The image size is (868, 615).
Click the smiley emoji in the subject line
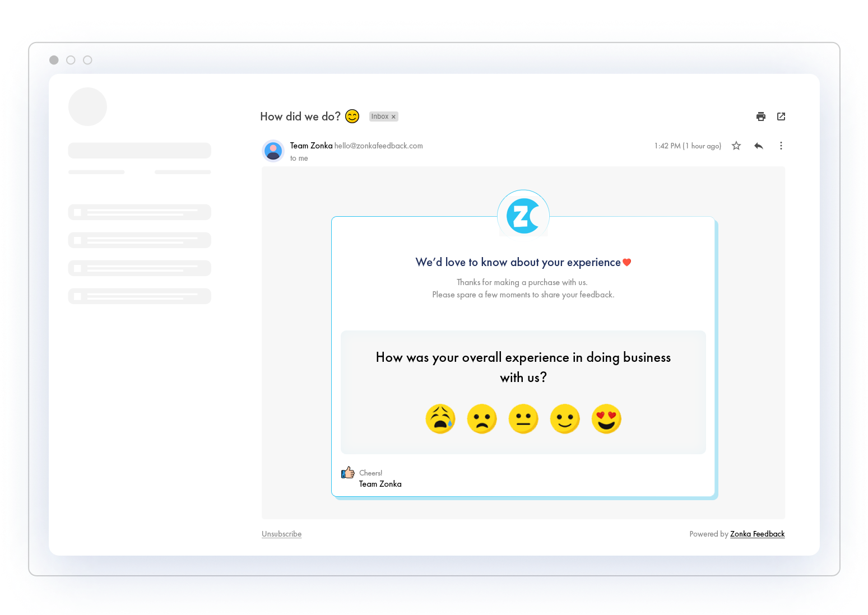click(352, 117)
